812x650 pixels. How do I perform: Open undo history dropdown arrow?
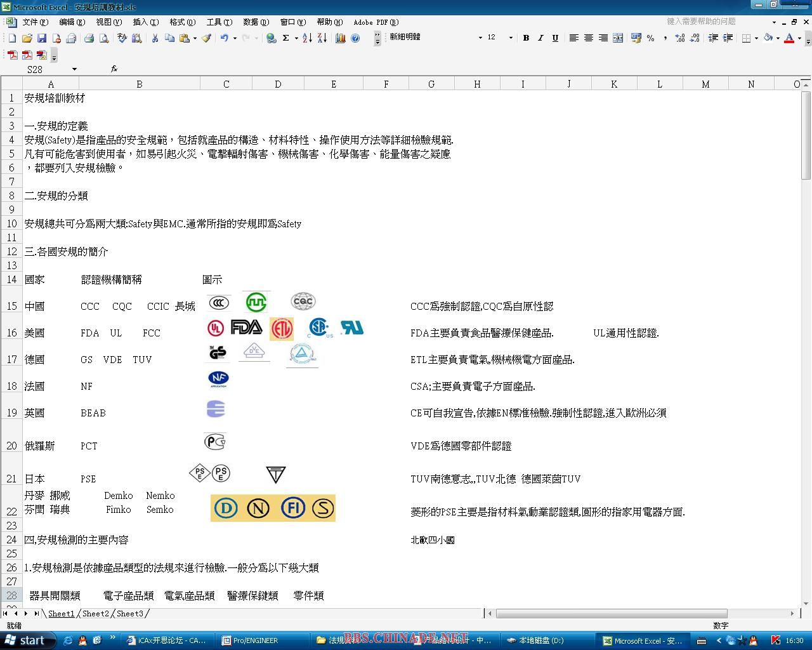(x=235, y=38)
